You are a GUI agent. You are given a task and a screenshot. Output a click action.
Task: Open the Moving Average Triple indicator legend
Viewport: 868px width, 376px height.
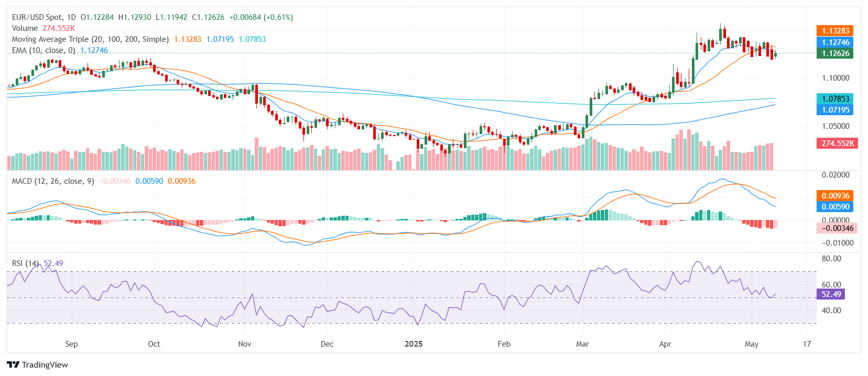90,39
